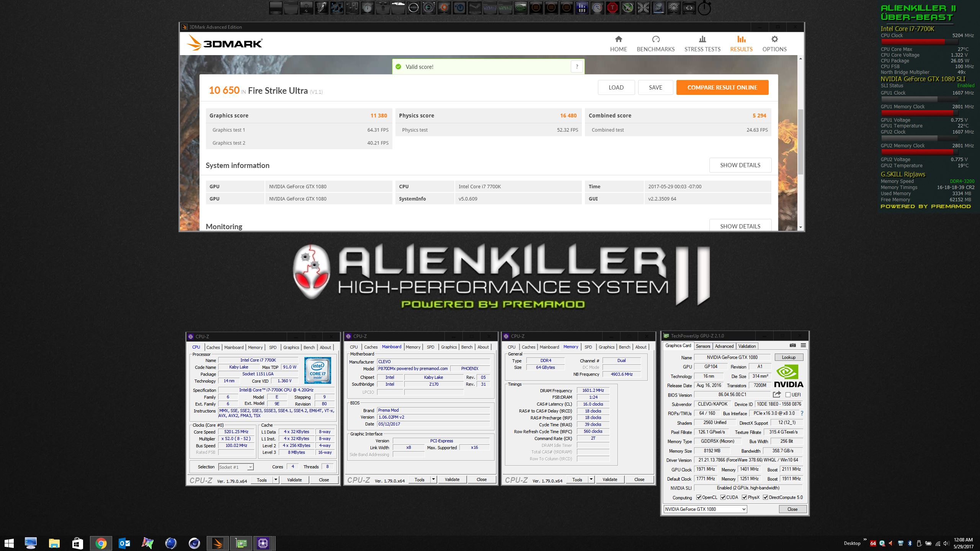This screenshot has width=980, height=551.
Task: Open the 3DMark Options gear
Action: pyautogui.click(x=774, y=39)
